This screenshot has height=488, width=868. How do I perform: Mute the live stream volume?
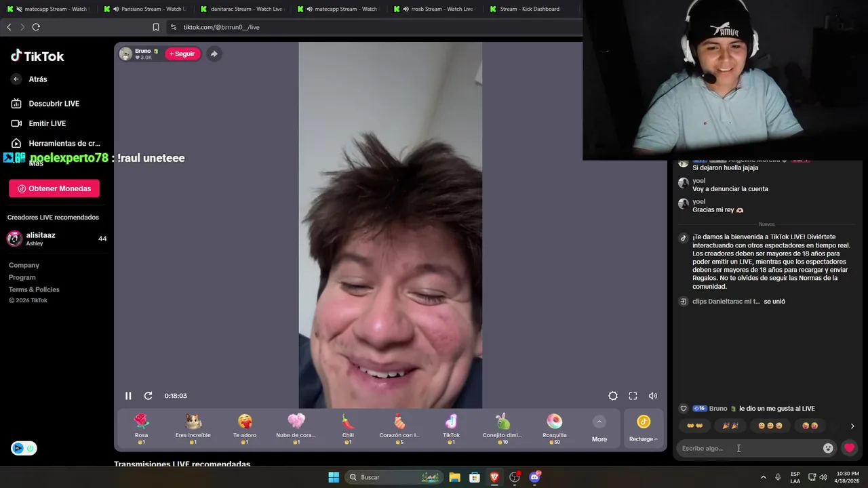pyautogui.click(x=653, y=396)
